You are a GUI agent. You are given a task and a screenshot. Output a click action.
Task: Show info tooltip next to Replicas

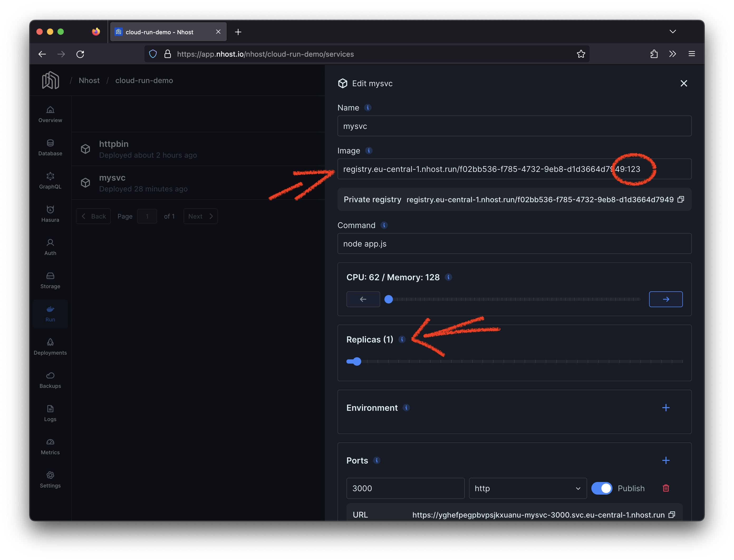(402, 339)
